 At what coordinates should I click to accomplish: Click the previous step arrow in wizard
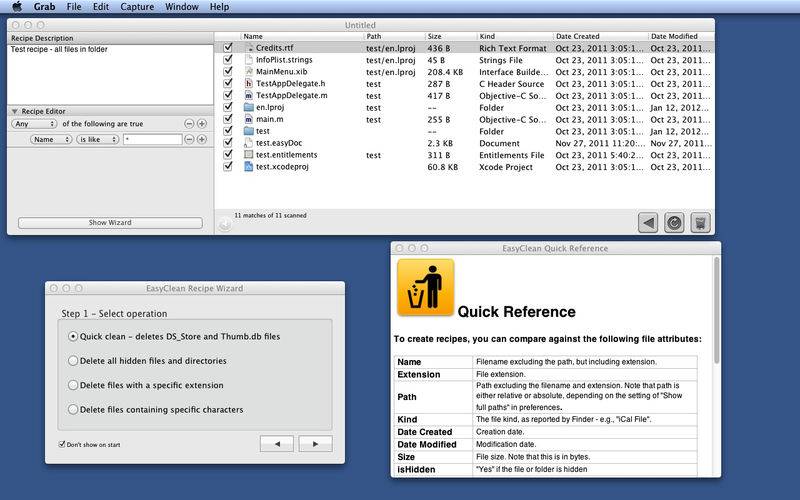pyautogui.click(x=276, y=443)
